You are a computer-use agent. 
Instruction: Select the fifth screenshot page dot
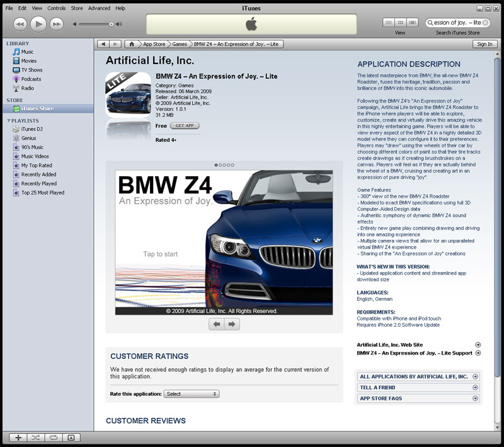(x=232, y=165)
